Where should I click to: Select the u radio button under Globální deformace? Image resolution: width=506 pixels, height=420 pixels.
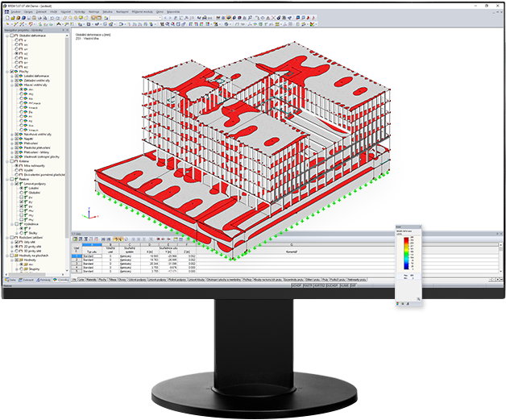(16, 40)
